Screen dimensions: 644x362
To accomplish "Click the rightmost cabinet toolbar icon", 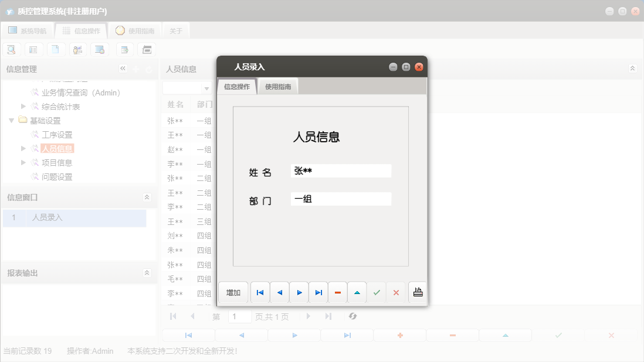I will click(x=147, y=49).
